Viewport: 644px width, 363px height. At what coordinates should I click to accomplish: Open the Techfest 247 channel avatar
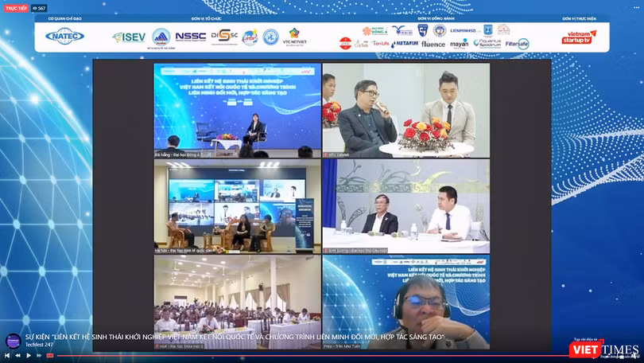pyautogui.click(x=14, y=342)
